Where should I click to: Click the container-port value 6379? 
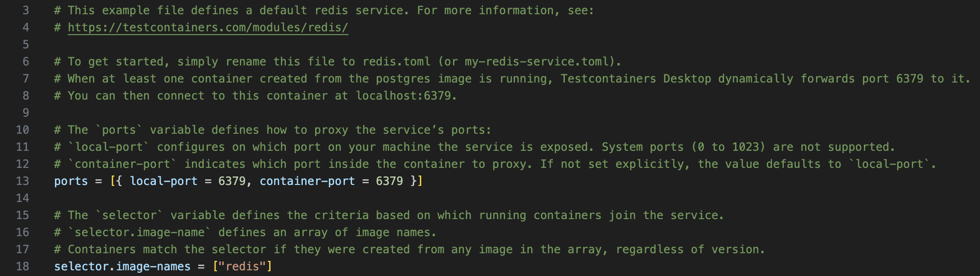point(390,181)
